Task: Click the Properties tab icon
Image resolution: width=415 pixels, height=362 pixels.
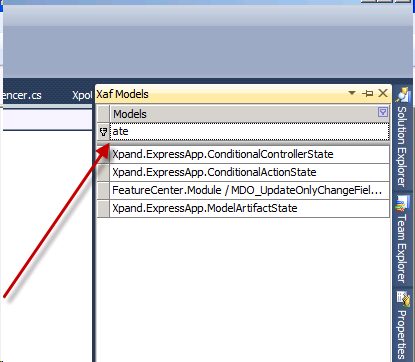Action: point(402,299)
